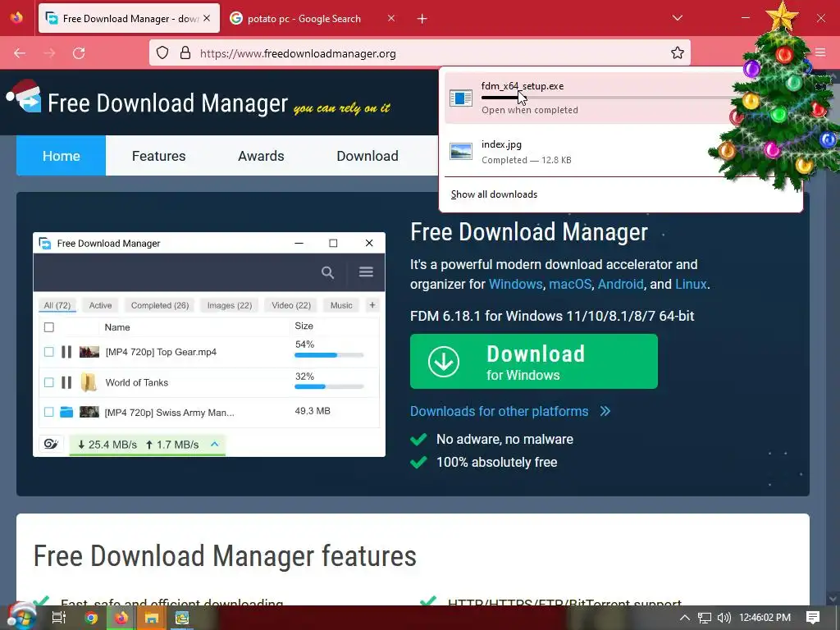Click the plus button after Music tab
840x630 pixels.
(x=372, y=305)
